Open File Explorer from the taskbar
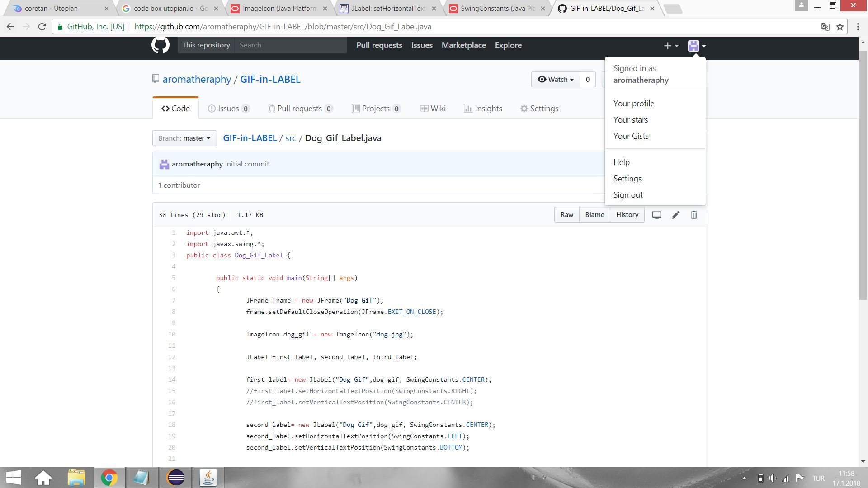This screenshot has height=488, width=868. [x=76, y=478]
